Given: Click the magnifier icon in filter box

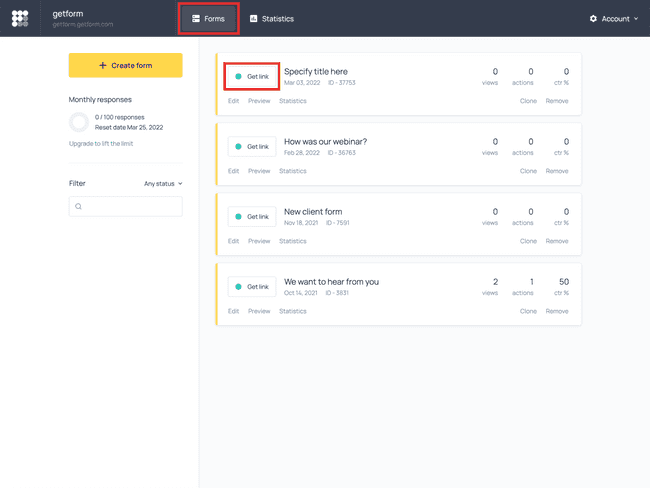Looking at the screenshot, I should [78, 206].
